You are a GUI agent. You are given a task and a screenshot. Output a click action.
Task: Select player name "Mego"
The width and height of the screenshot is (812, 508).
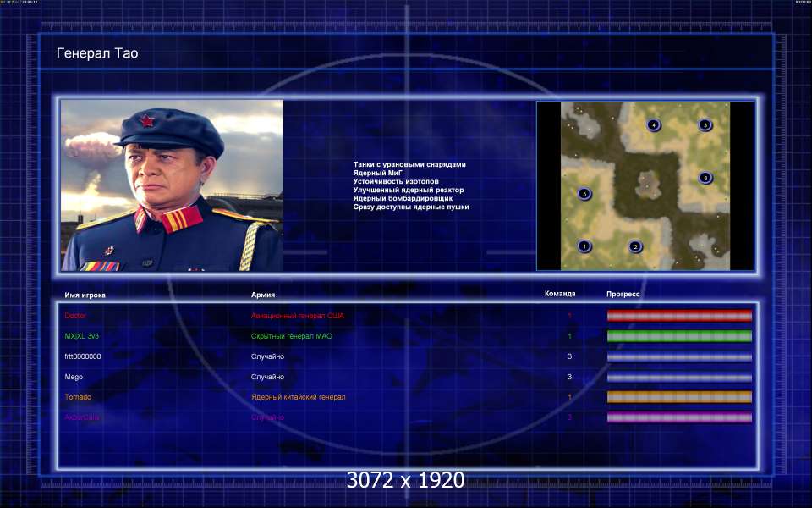tap(74, 377)
